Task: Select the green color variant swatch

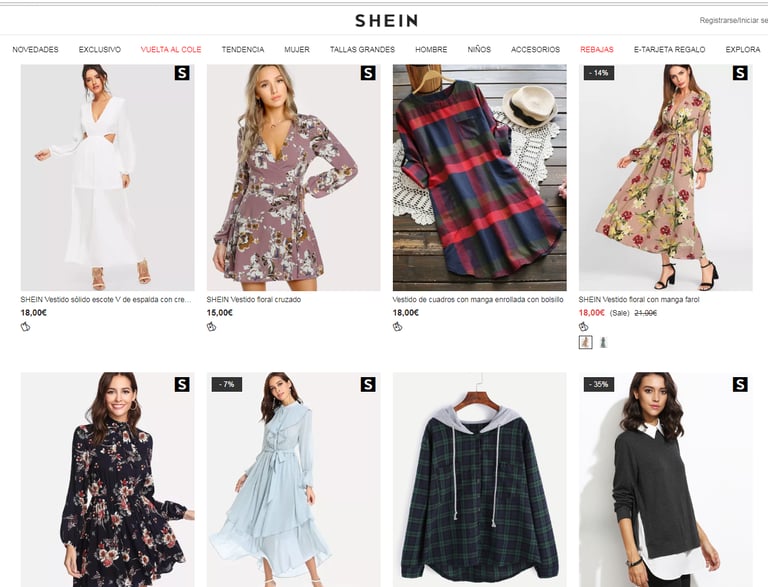Action: click(x=603, y=342)
